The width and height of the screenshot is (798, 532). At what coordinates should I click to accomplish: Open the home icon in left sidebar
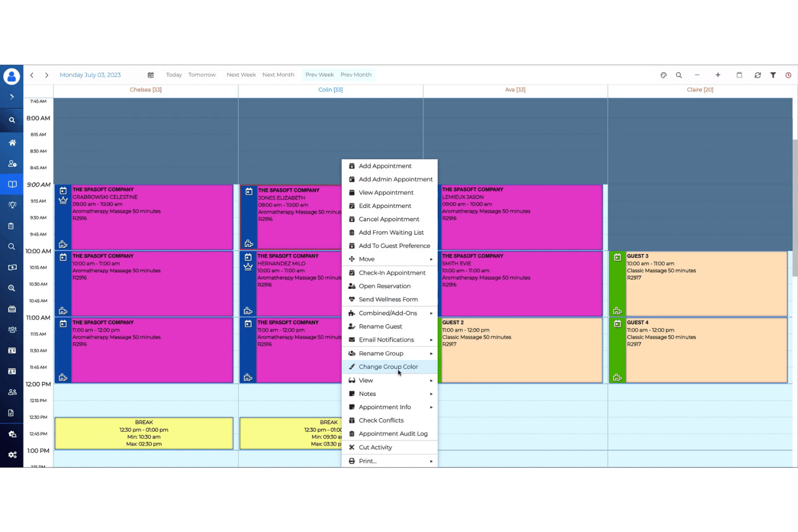[x=12, y=143]
